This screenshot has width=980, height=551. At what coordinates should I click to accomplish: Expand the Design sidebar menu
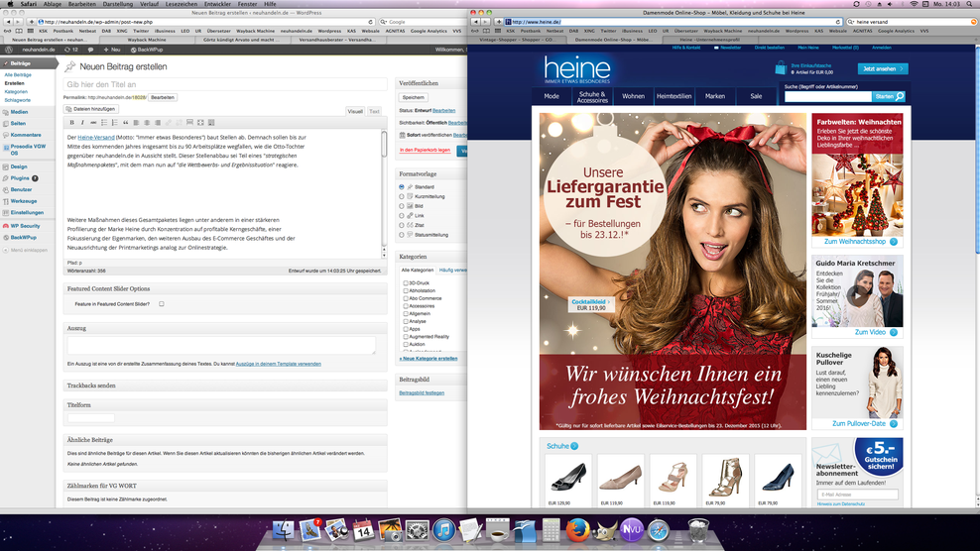point(28,166)
